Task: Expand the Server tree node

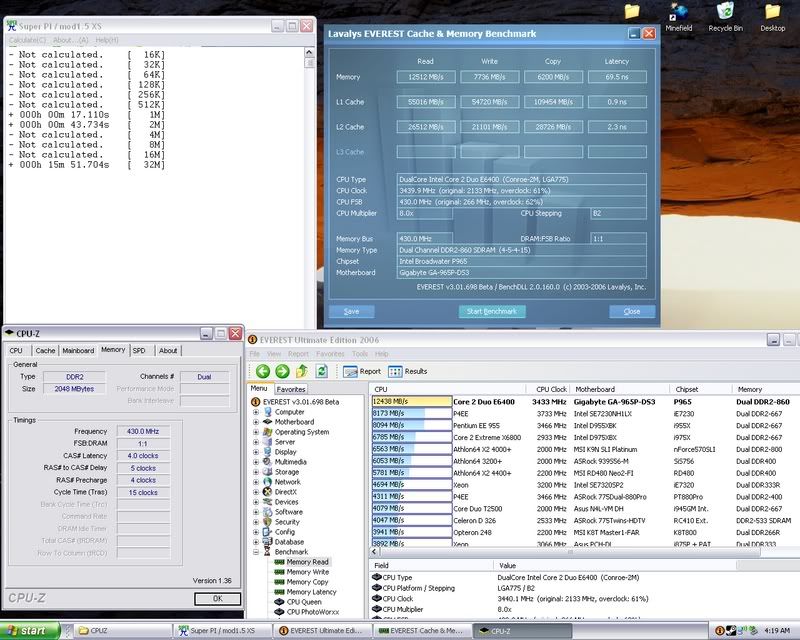Action: (x=256, y=442)
